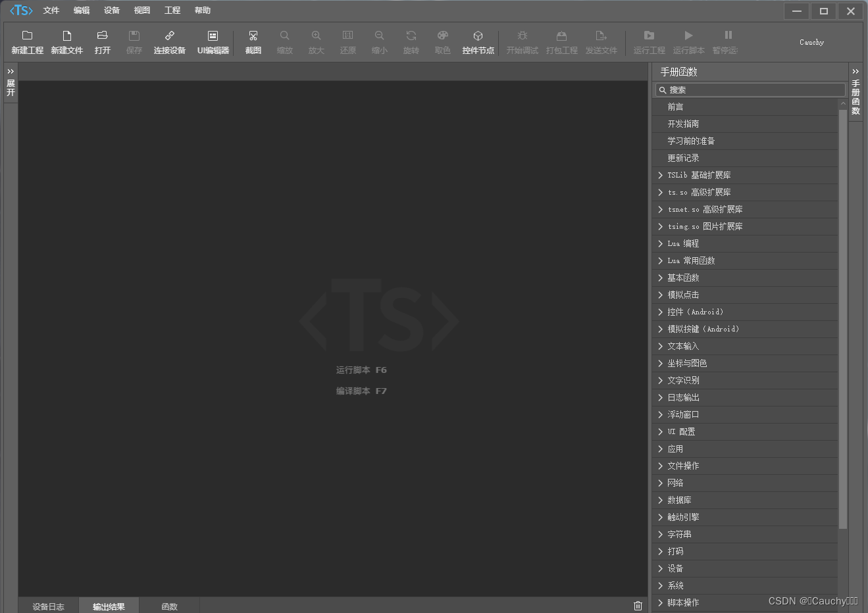Image resolution: width=868 pixels, height=613 pixels.
Task: Open the 编辑 menu
Action: tap(82, 11)
